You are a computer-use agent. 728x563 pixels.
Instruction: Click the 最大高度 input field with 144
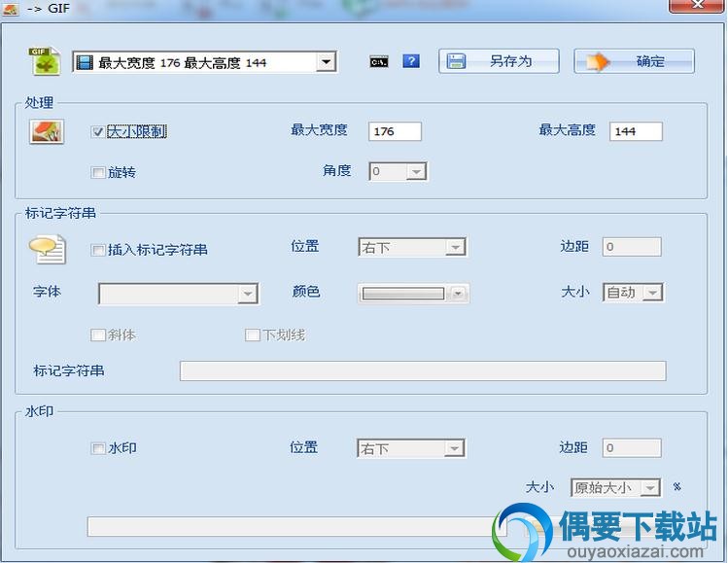636,131
